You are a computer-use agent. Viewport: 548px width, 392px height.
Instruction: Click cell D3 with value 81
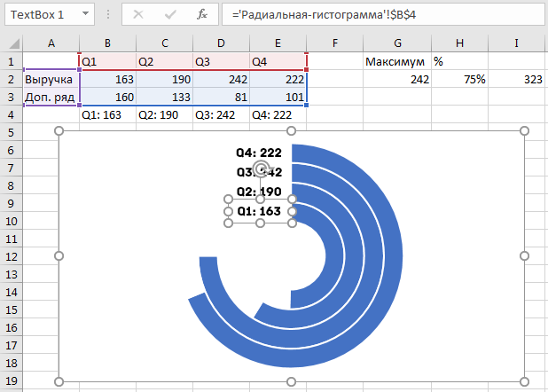(x=221, y=97)
